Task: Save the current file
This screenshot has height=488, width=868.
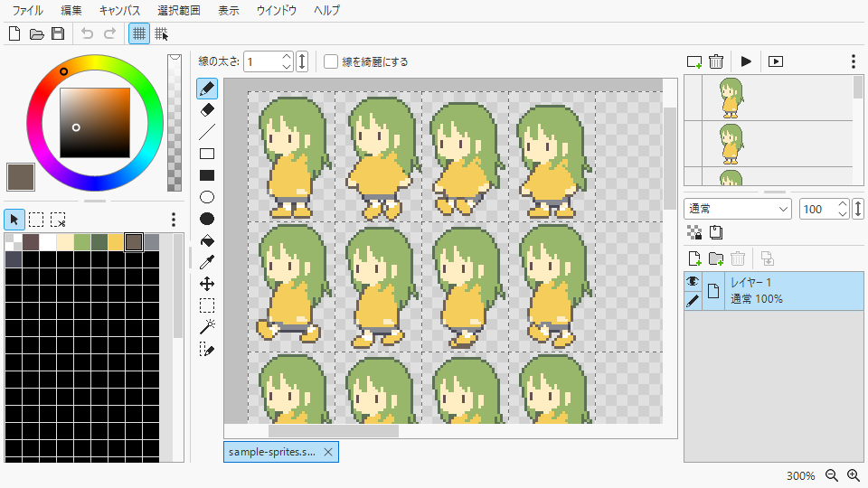Action: click(58, 33)
